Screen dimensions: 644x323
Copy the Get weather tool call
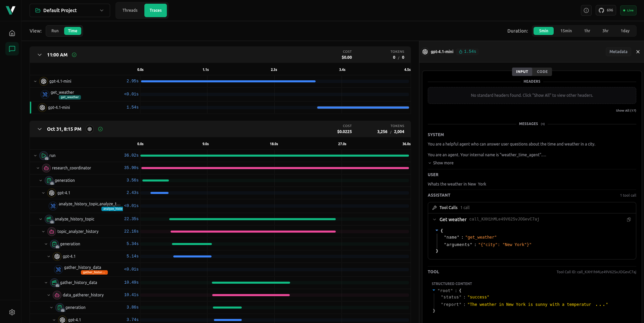tap(629, 219)
